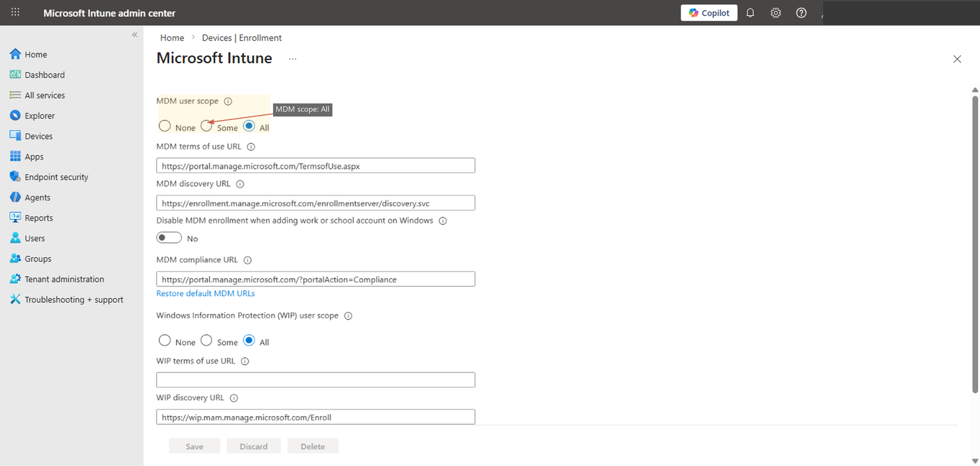Click inside the WIP terms of use field
Screen dimensions: 980x466
point(315,379)
